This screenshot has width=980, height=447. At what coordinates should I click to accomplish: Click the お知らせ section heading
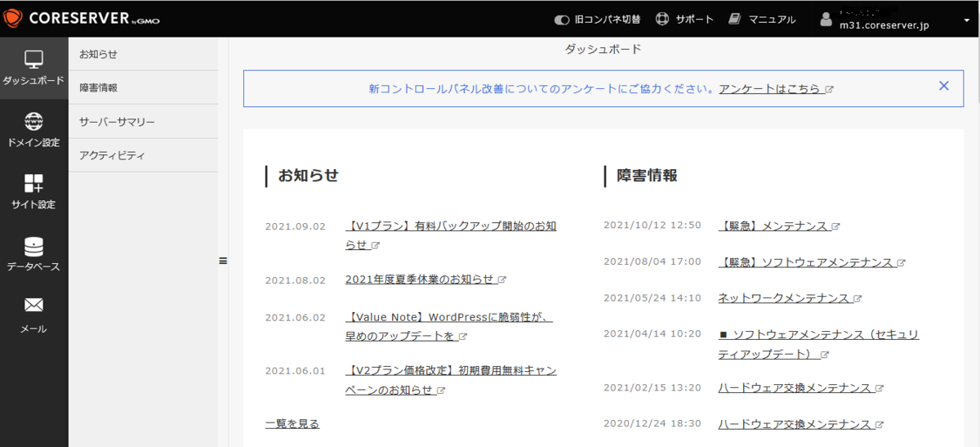(x=308, y=175)
